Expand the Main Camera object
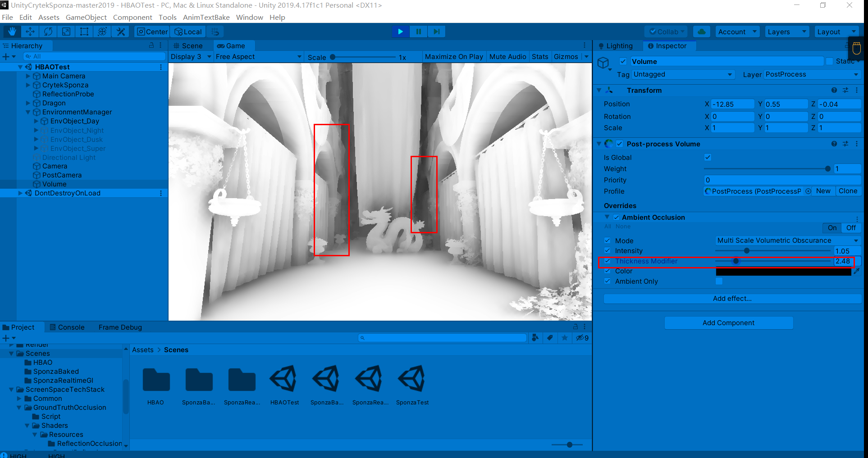 28,76
